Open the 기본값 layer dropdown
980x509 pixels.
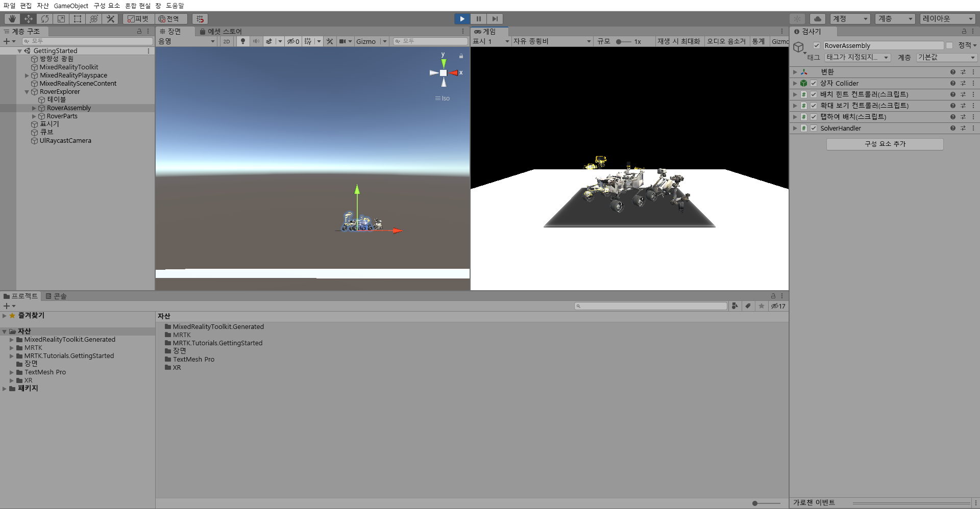[x=947, y=58]
